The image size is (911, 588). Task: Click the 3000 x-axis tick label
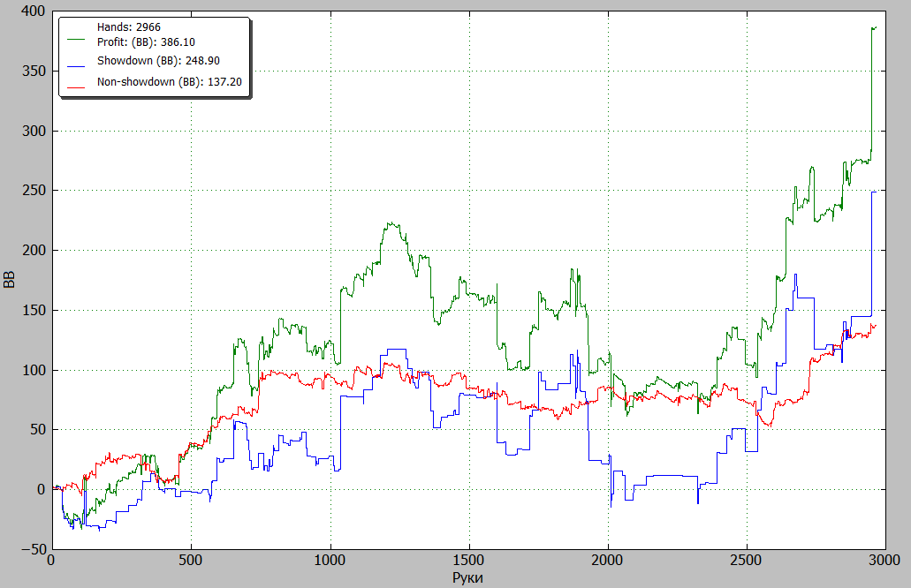click(884, 560)
